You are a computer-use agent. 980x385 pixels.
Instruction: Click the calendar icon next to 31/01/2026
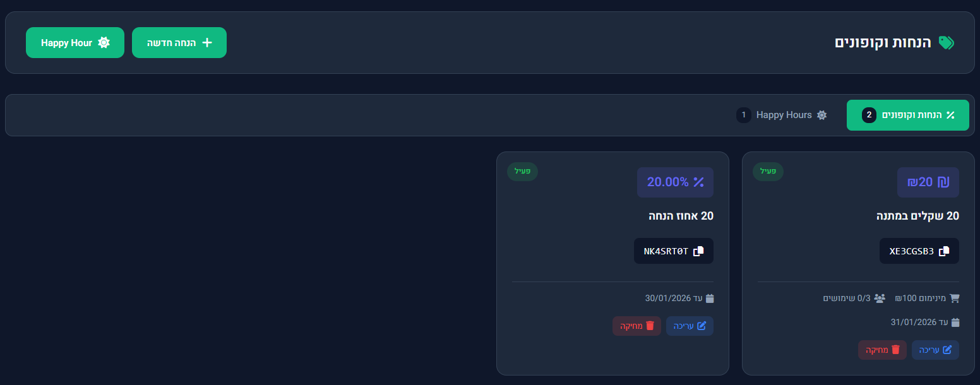[955, 323]
